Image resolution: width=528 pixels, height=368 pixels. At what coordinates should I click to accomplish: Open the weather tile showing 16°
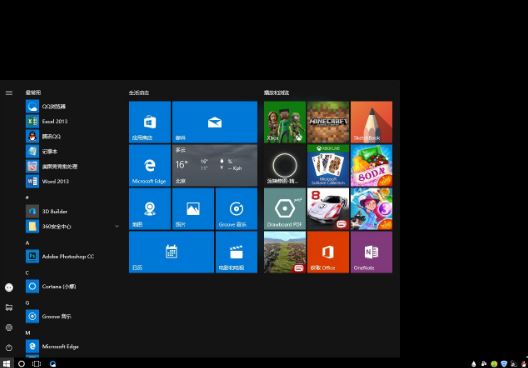[x=214, y=165]
